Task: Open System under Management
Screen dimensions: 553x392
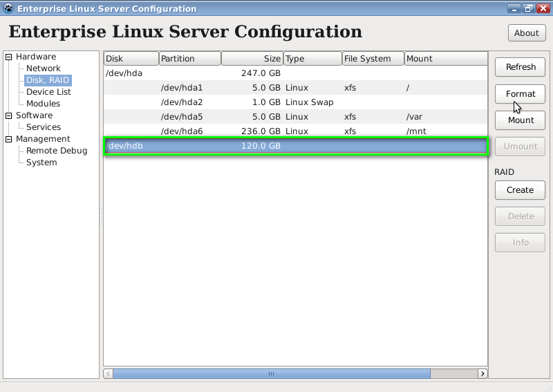Action: 41,162
